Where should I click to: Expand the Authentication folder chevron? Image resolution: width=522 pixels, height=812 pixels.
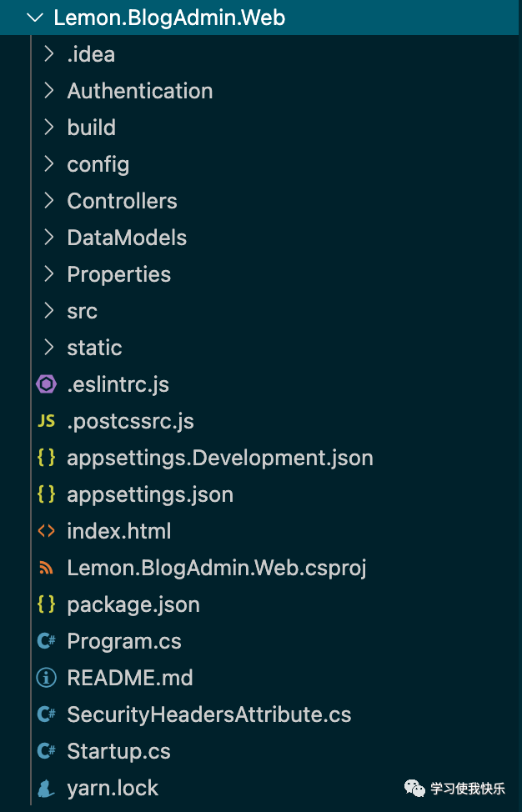coord(48,91)
